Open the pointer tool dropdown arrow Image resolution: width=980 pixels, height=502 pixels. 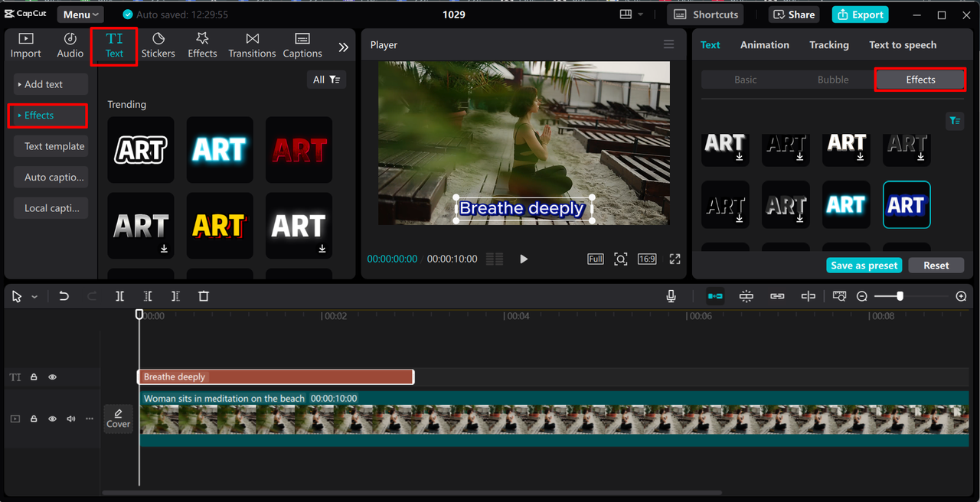point(34,297)
